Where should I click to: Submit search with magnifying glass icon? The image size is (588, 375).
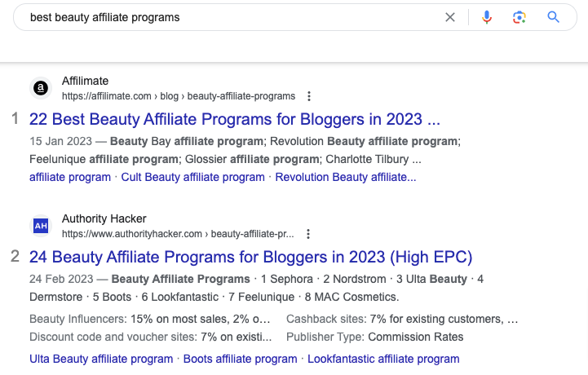[x=553, y=17]
